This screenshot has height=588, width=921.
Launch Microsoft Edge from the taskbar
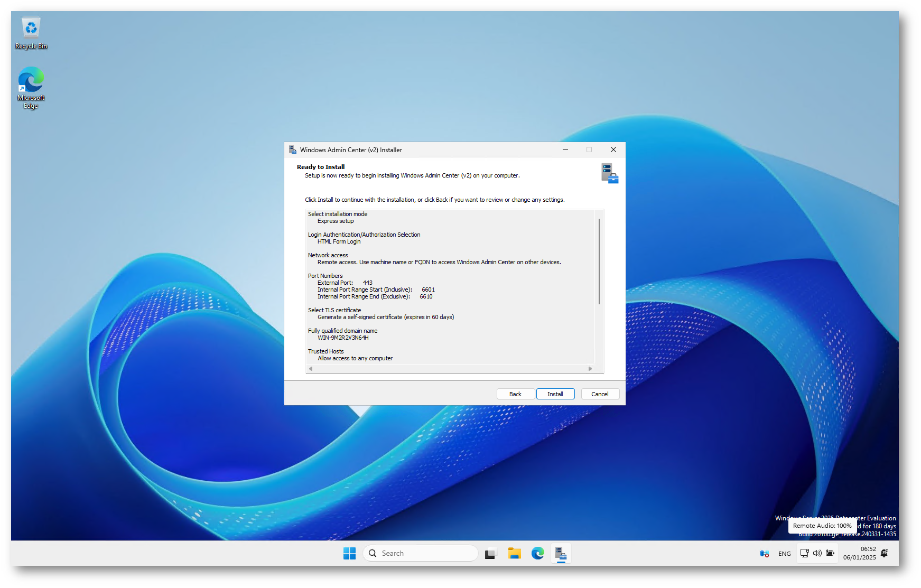tap(538, 553)
